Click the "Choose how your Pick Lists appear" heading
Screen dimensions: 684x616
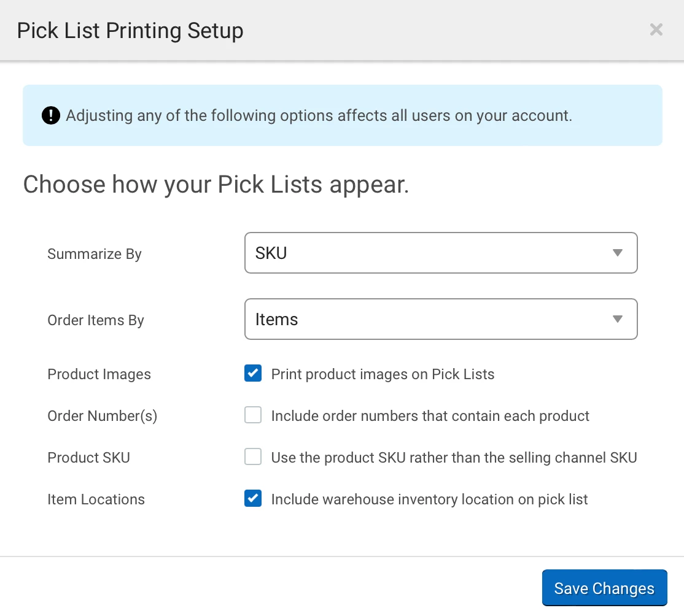(216, 184)
